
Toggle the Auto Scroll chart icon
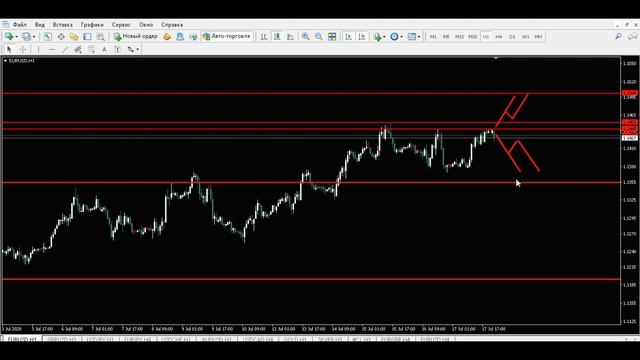click(x=348, y=37)
